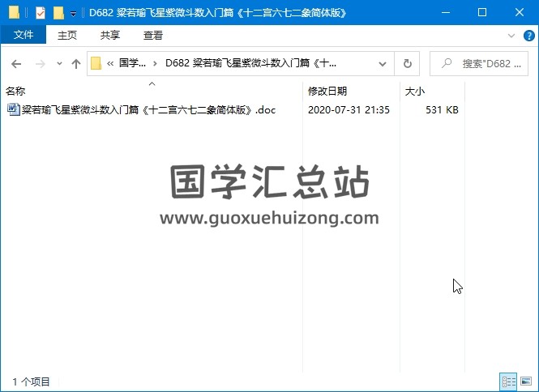The width and height of the screenshot is (539, 392).
Task: Switch to details view in the status bar
Action: pyautogui.click(x=509, y=381)
